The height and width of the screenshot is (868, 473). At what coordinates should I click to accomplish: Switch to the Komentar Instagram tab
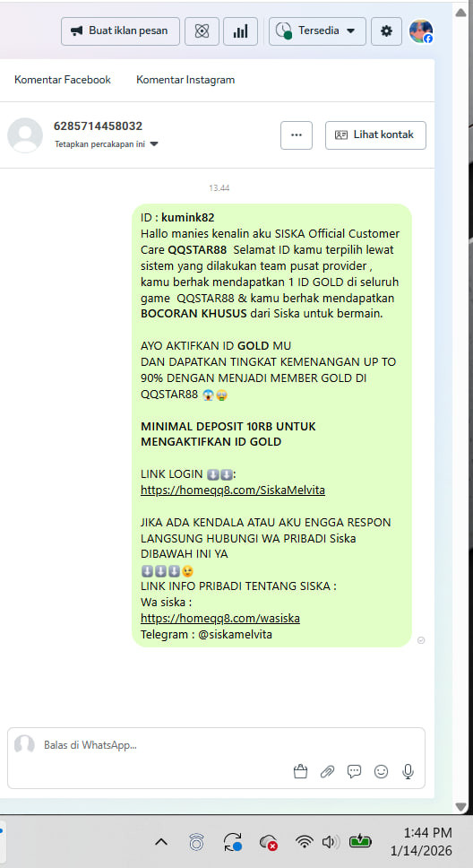click(x=185, y=80)
